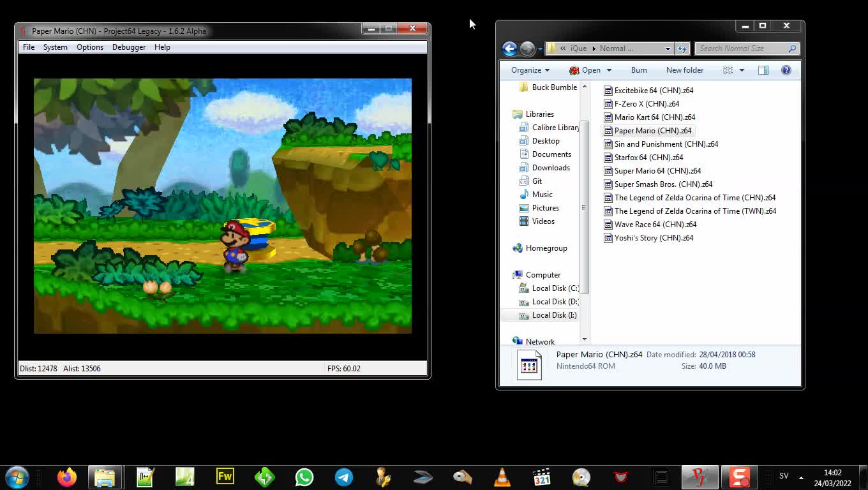Click the Windows Start orb
This screenshot has width=868, height=490.
coord(17,477)
